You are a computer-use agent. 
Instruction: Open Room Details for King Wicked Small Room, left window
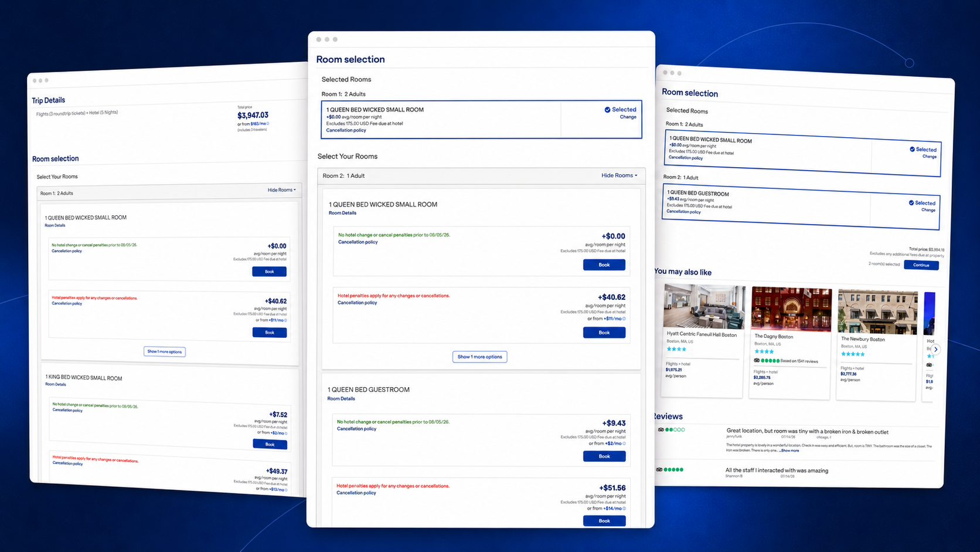[x=56, y=384]
